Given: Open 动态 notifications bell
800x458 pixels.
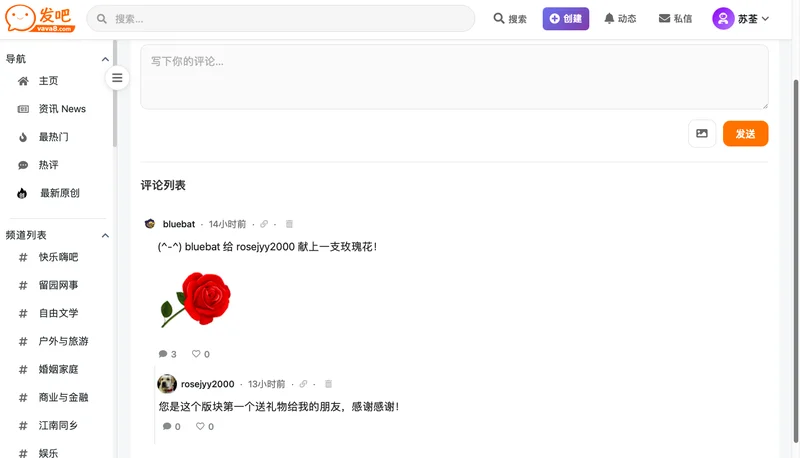Looking at the screenshot, I should click(x=620, y=19).
